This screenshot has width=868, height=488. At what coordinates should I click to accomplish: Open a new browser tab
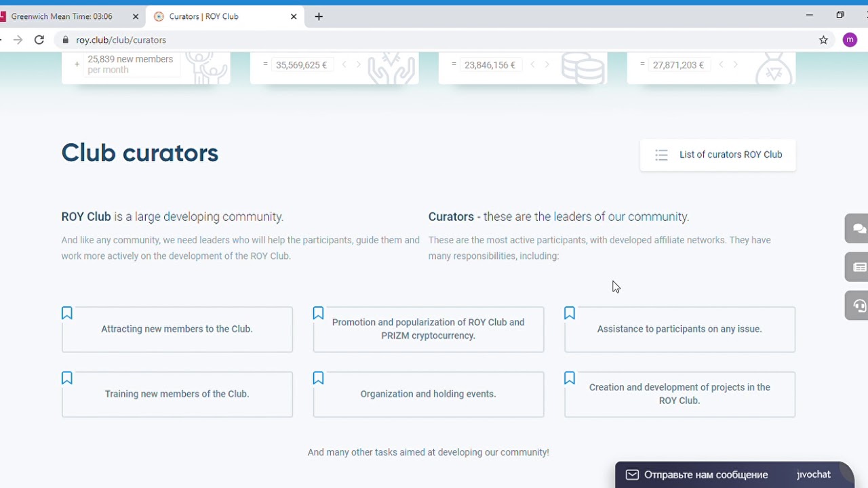pyautogui.click(x=319, y=16)
